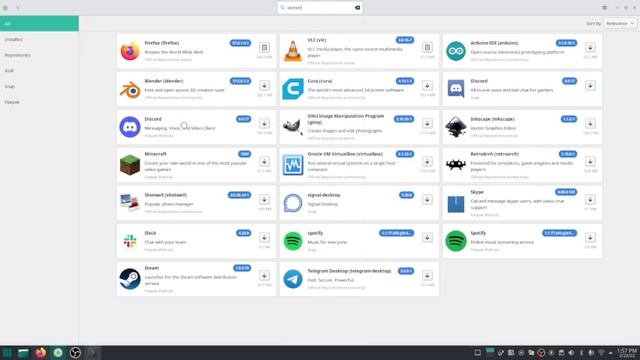Screen dimensions: 640x360
Task: Open the Repositories section in the sidebar
Action: (x=39, y=55)
